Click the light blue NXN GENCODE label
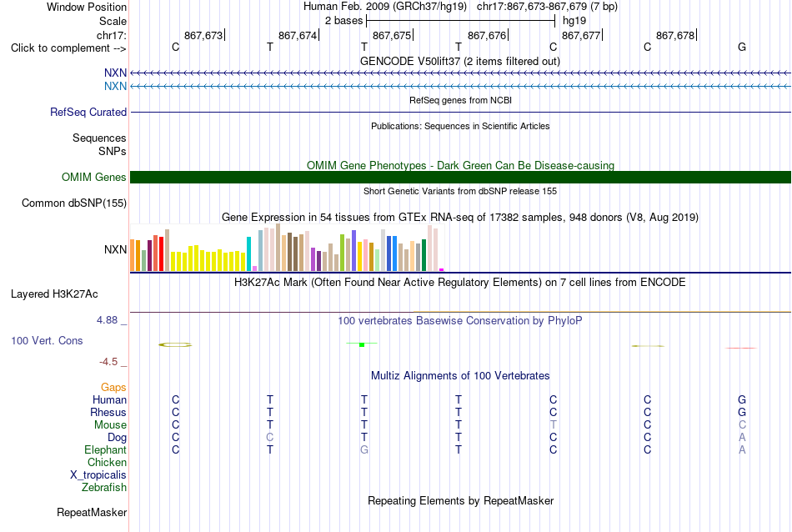 (115, 87)
